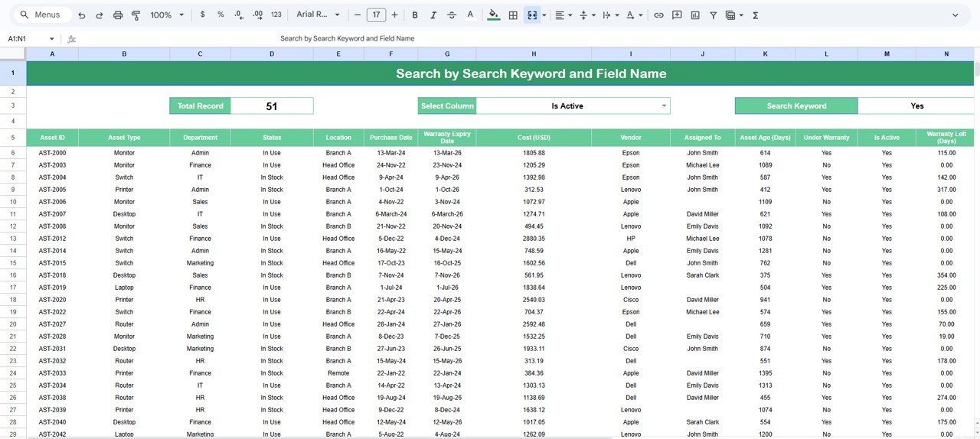Viewport: 980px width, 439px height.
Task: Click the Insert chart icon
Action: tap(695, 15)
